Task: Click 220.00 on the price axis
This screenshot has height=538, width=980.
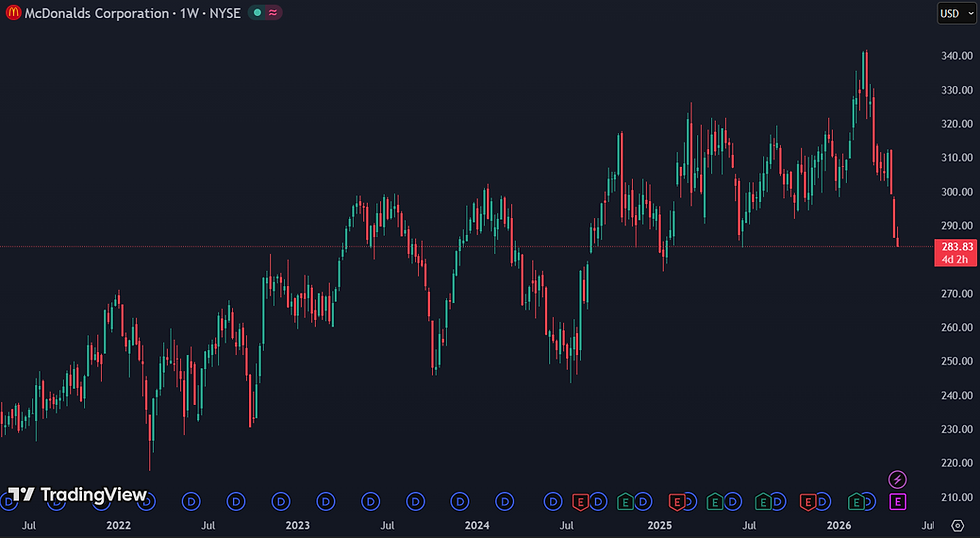Action: [x=957, y=463]
